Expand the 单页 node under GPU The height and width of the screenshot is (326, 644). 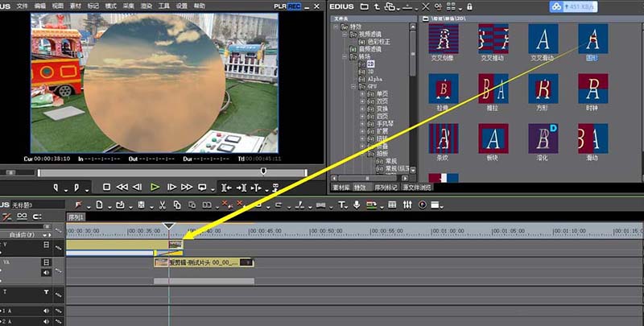pos(362,94)
